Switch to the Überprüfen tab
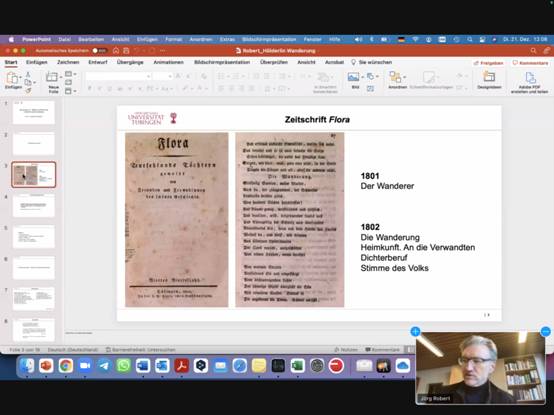This screenshot has height=415, width=554. point(274,62)
